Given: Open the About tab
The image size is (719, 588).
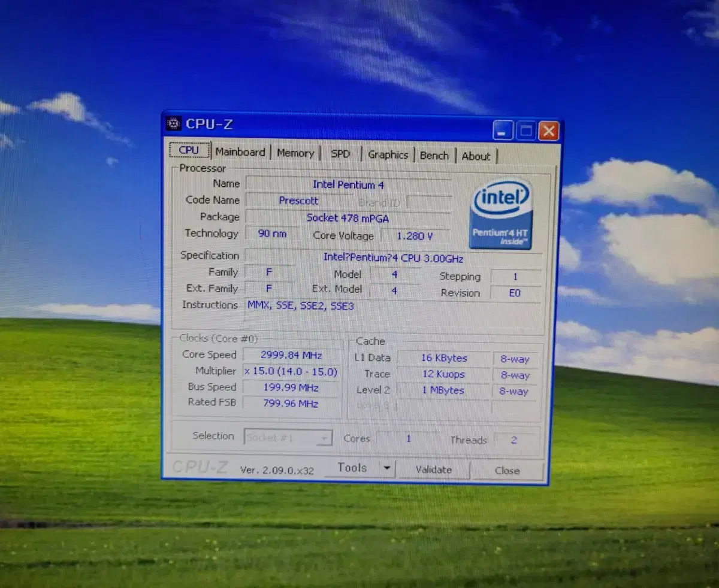Looking at the screenshot, I should coord(476,156).
